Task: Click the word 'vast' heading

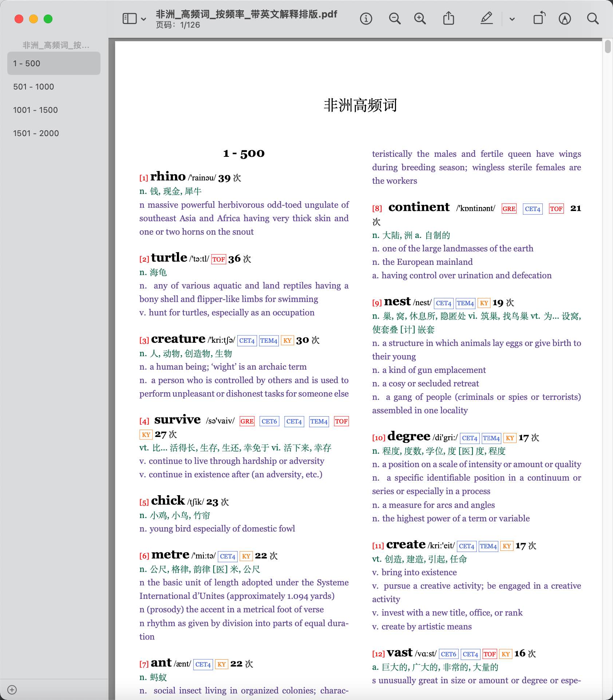Action: (x=400, y=652)
